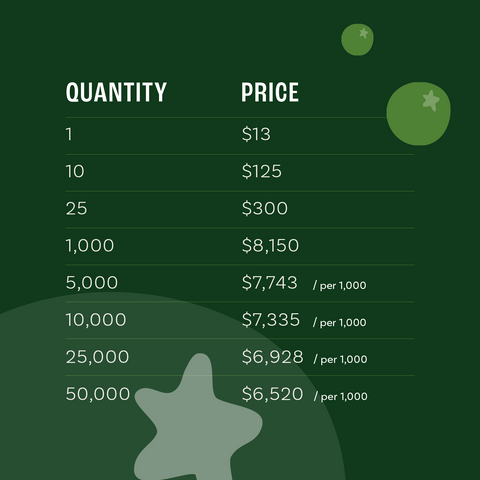Click the QUANTITY column heading
The width and height of the screenshot is (480, 480).
pos(116,92)
